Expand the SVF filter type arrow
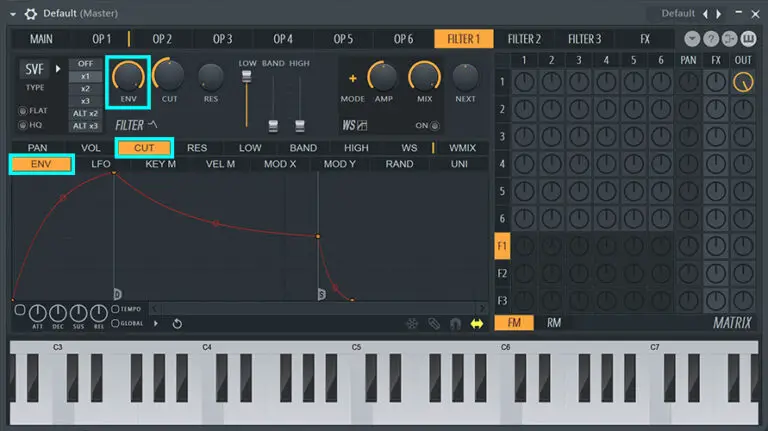 tap(57, 70)
